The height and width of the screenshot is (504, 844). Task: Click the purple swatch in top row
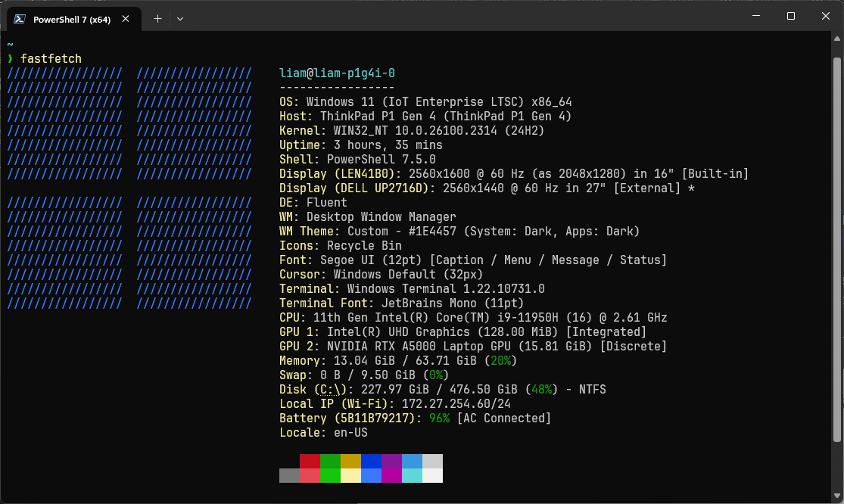point(392,461)
